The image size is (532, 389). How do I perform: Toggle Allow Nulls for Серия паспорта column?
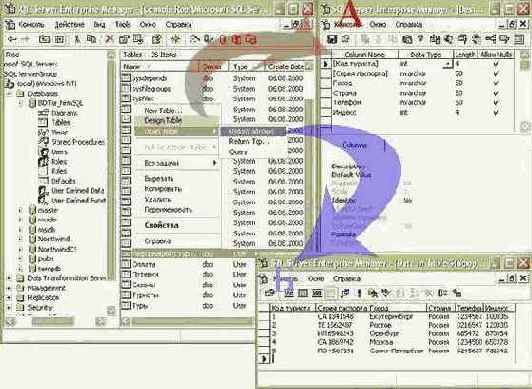pos(496,73)
